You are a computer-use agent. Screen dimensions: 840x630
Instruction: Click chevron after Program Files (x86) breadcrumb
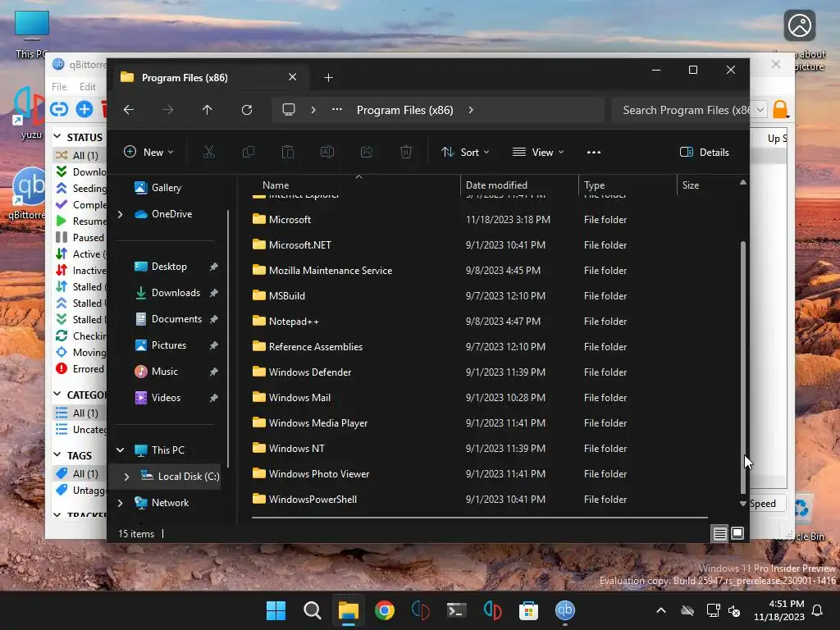tap(470, 110)
